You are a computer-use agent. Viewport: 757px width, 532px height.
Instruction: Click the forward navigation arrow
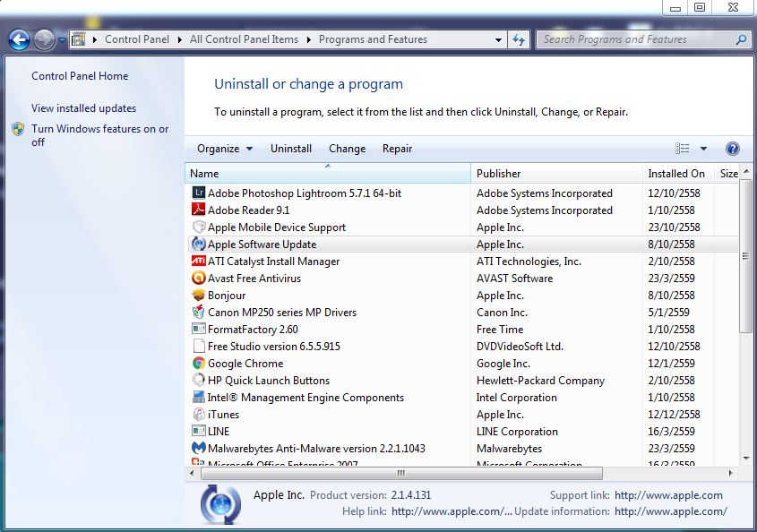coord(45,40)
